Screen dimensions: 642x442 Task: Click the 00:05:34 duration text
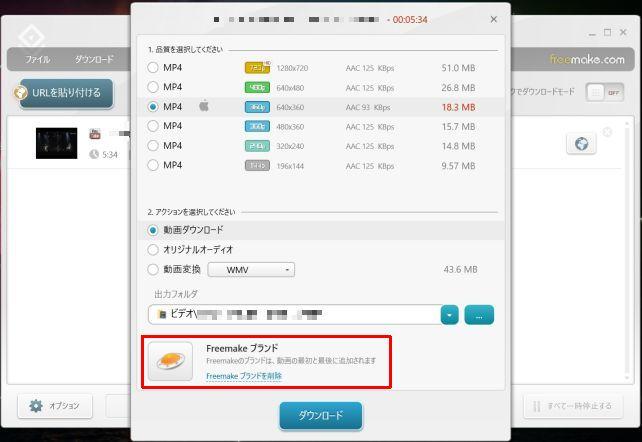[410, 20]
